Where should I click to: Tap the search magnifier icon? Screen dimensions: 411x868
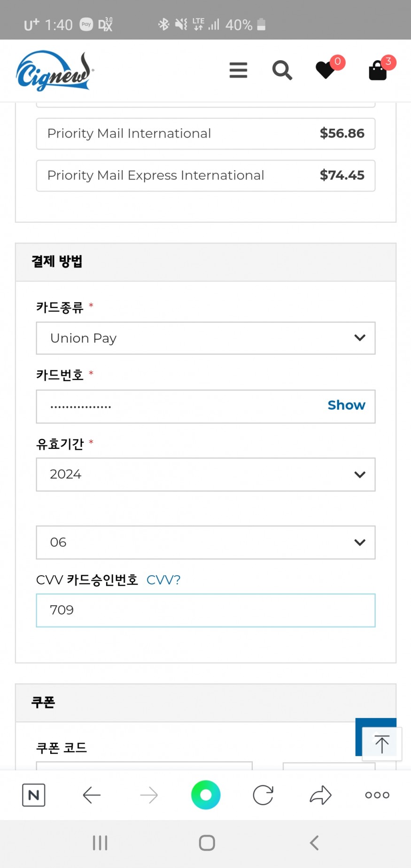coord(282,70)
